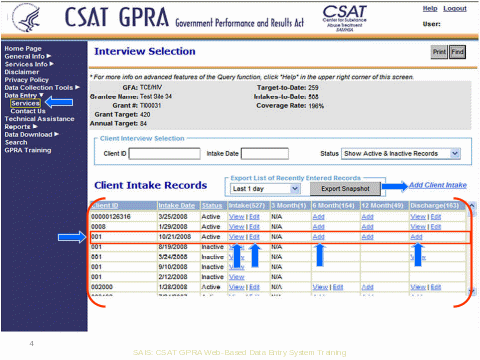Click the table scrollbar up arrow
Screen dimensions: 480x360
471,205
